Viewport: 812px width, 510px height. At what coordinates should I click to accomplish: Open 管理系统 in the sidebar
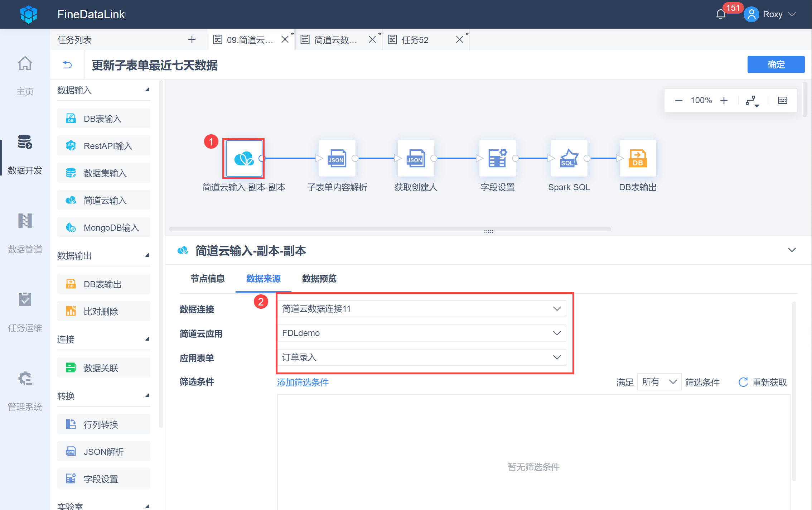(x=25, y=391)
